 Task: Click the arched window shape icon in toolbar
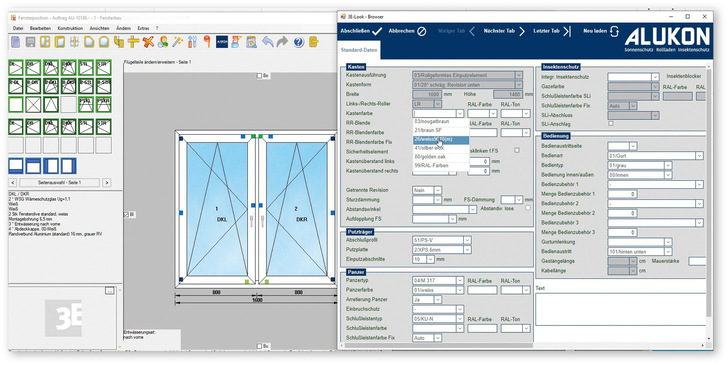104,42
